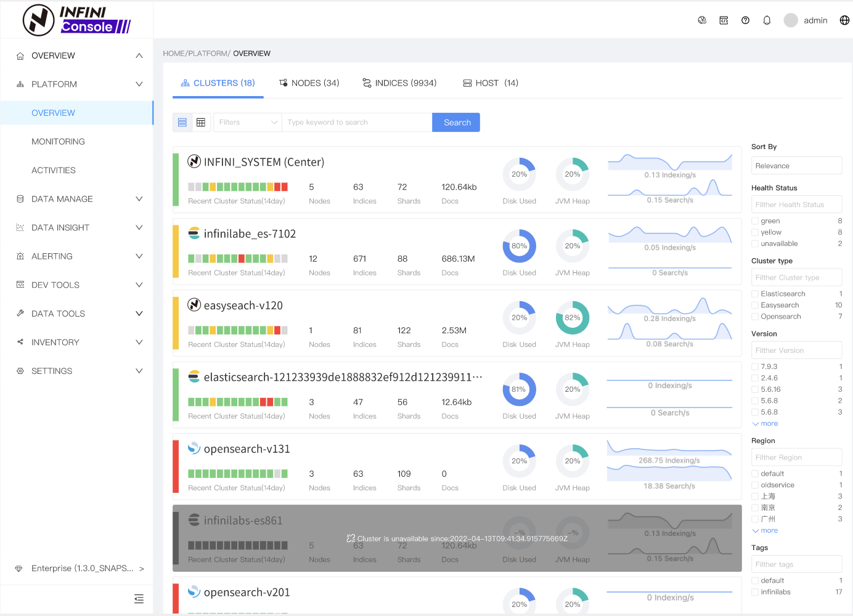Check the oldservice region filter

point(755,485)
